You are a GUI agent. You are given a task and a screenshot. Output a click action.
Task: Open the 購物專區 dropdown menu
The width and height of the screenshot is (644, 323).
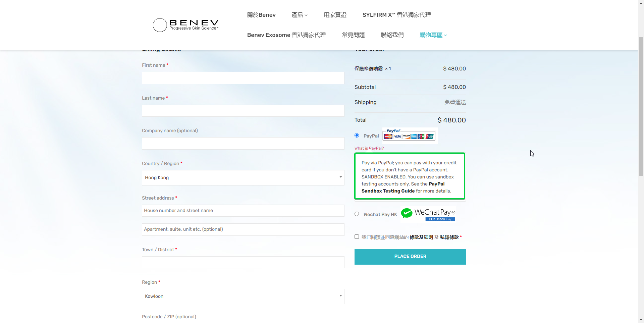433,35
